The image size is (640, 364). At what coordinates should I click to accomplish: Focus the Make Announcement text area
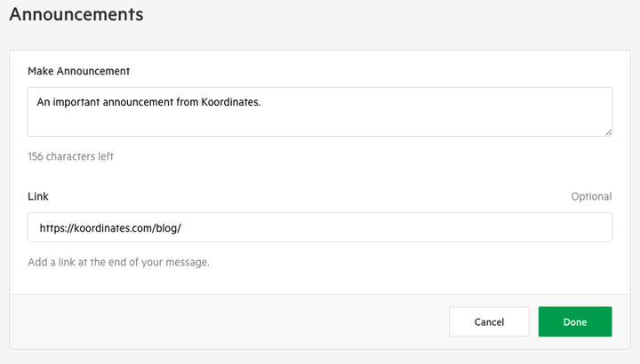pyautogui.click(x=320, y=120)
